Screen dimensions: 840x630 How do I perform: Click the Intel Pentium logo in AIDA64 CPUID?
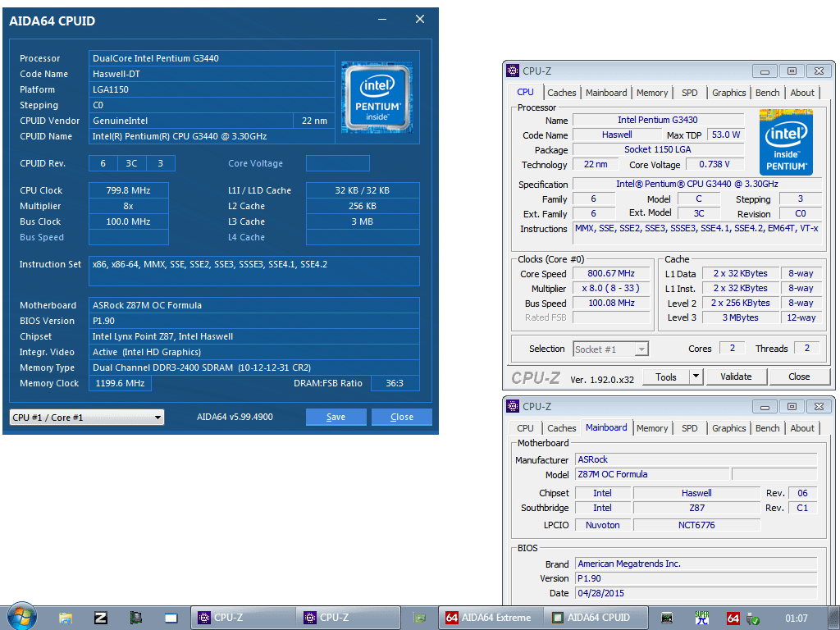click(377, 98)
